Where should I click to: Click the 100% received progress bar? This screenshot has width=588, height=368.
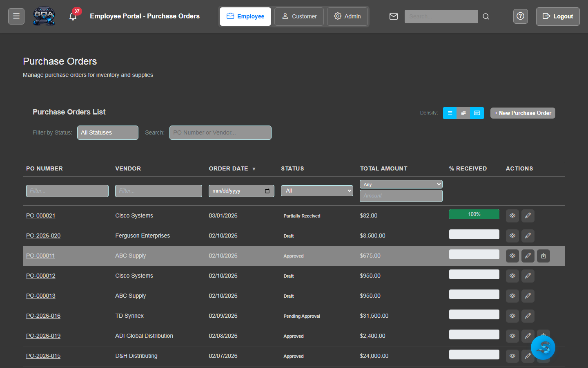(x=474, y=214)
